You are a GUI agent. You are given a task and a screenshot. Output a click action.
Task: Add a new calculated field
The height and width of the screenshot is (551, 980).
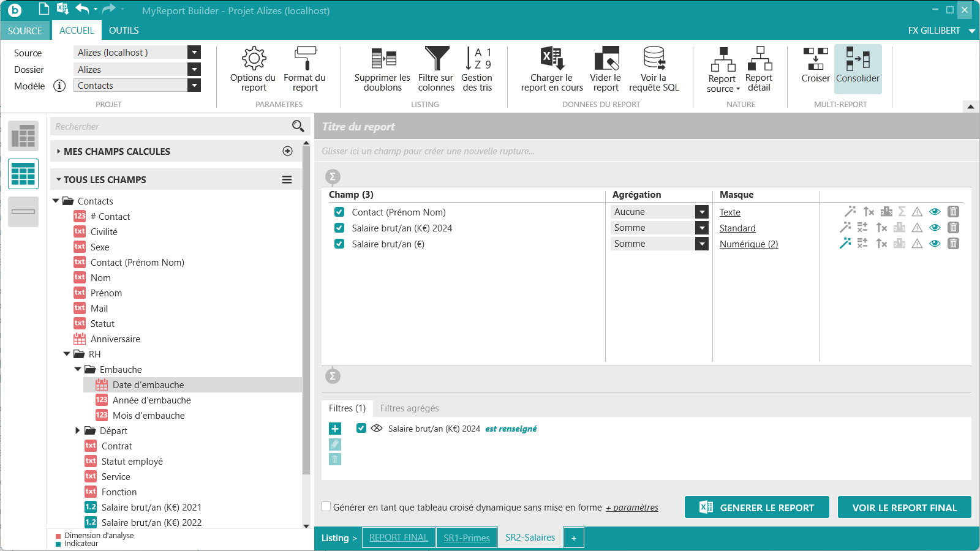(x=287, y=151)
